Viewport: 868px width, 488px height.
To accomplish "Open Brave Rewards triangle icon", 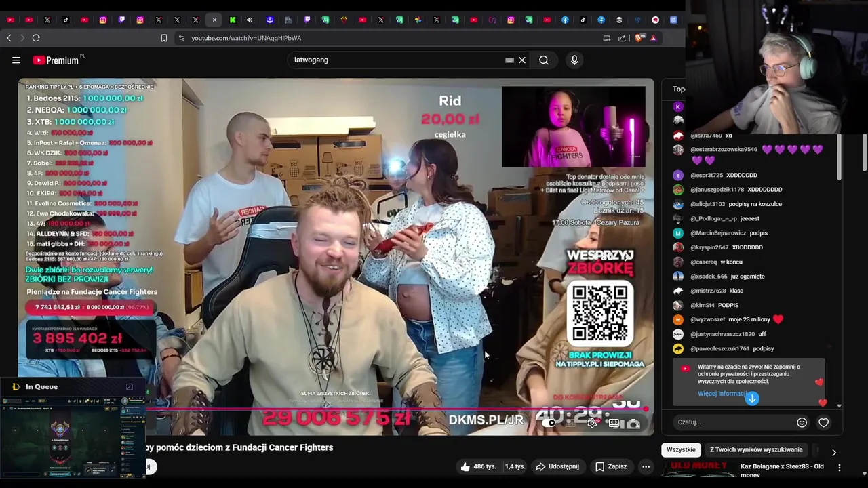I will [653, 38].
